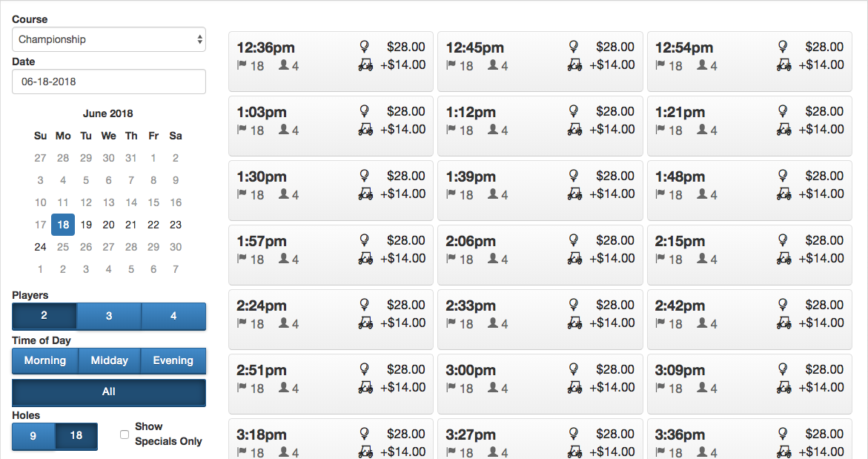Click the golf tee icon on 1:12pm slot
The image size is (868, 459).
click(574, 111)
